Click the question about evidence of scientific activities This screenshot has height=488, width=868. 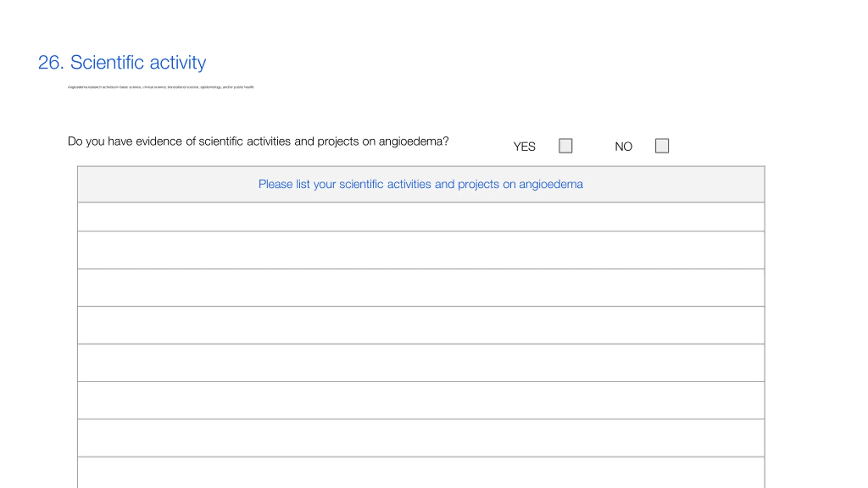click(x=258, y=141)
